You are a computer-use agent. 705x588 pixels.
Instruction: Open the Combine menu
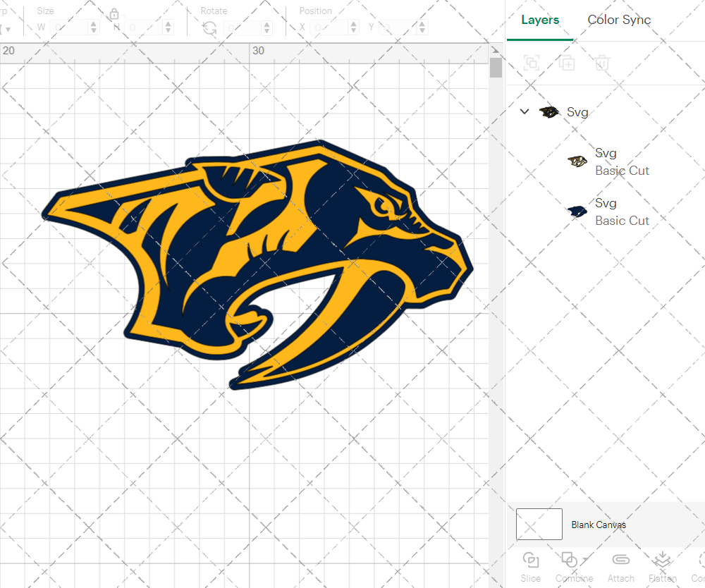coord(574,568)
